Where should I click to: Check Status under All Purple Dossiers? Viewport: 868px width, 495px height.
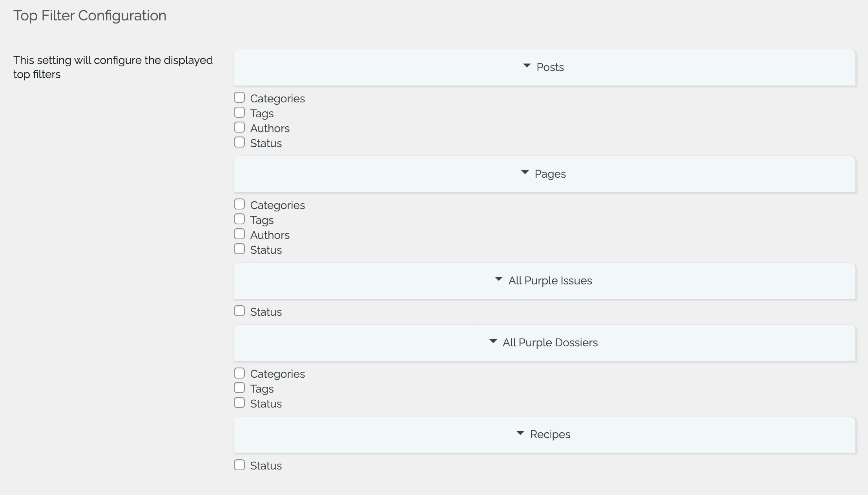click(239, 402)
